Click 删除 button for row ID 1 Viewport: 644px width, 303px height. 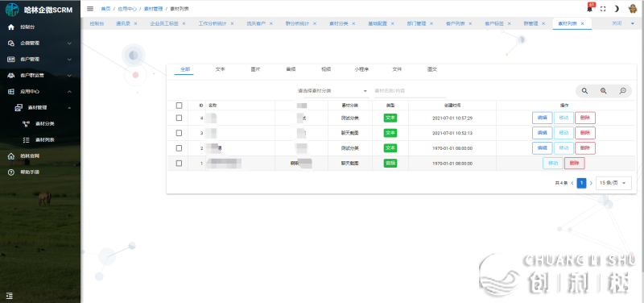[x=575, y=164]
